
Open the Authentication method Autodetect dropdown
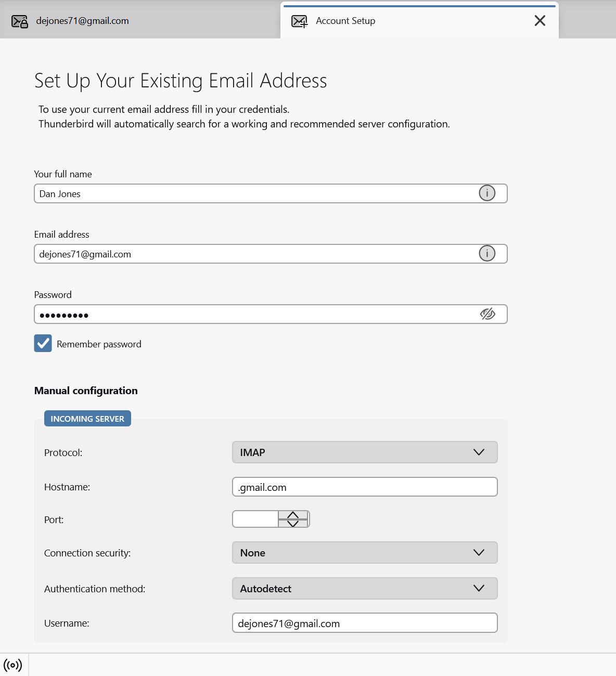(364, 589)
